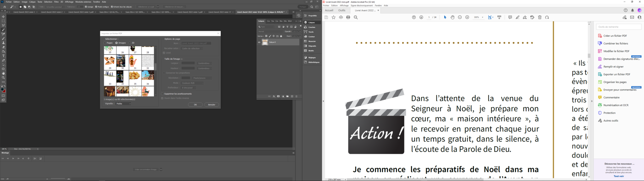Click the zoom-in plus icon in Acrobat
This screenshot has width=644, height=181.
(467, 17)
